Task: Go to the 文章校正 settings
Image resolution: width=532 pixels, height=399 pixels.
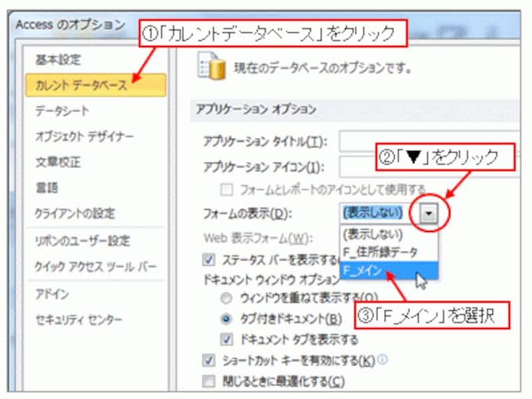Action: point(58,162)
